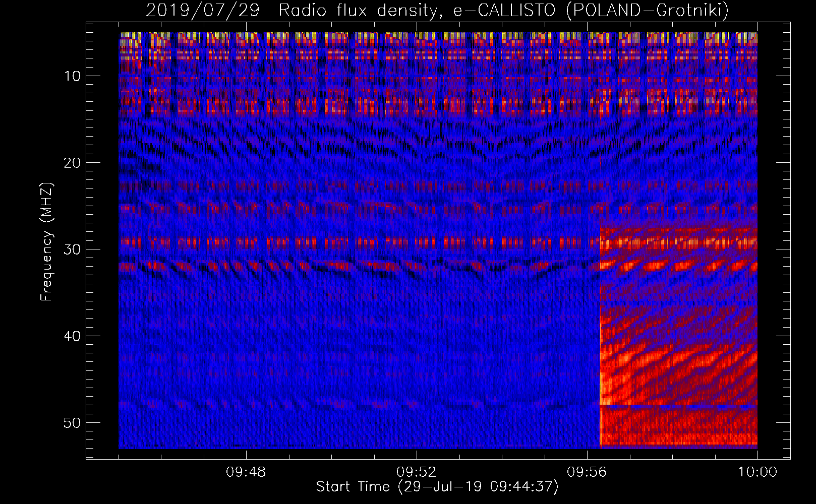Click the Start Time axis label
Viewport: 816px width, 504px height.
click(x=437, y=487)
